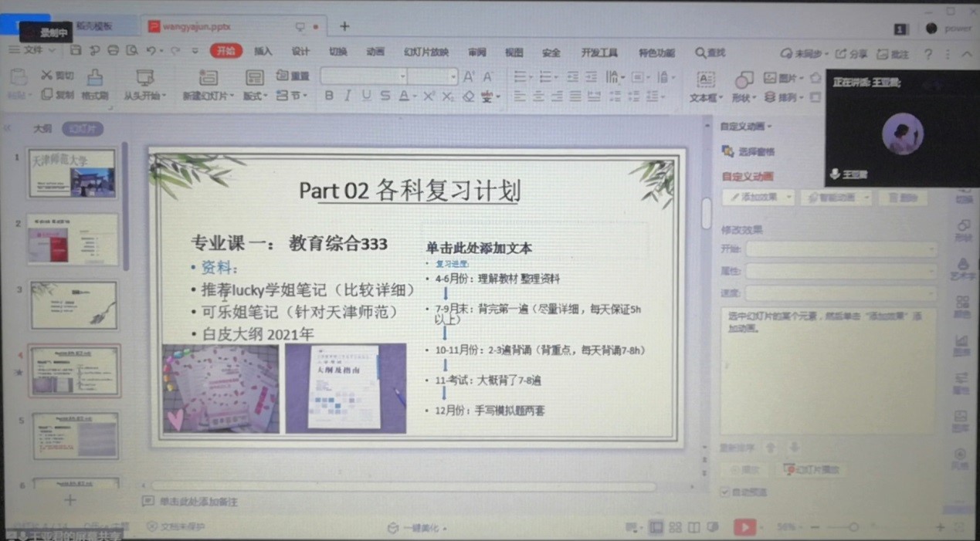Open the 插入 Insert ribbon tab
This screenshot has width=980, height=541.
263,52
